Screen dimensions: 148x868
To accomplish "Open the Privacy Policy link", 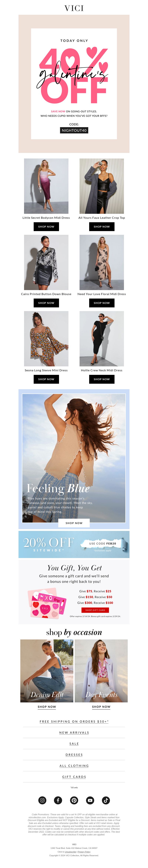I will (84, 851).
